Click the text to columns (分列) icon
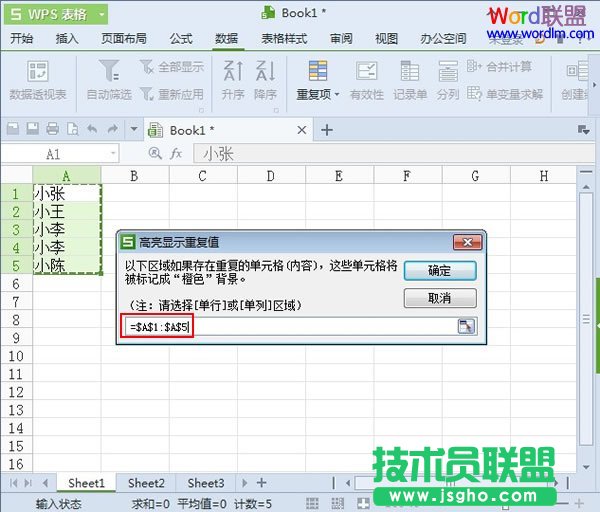This screenshot has width=600, height=512. click(447, 71)
